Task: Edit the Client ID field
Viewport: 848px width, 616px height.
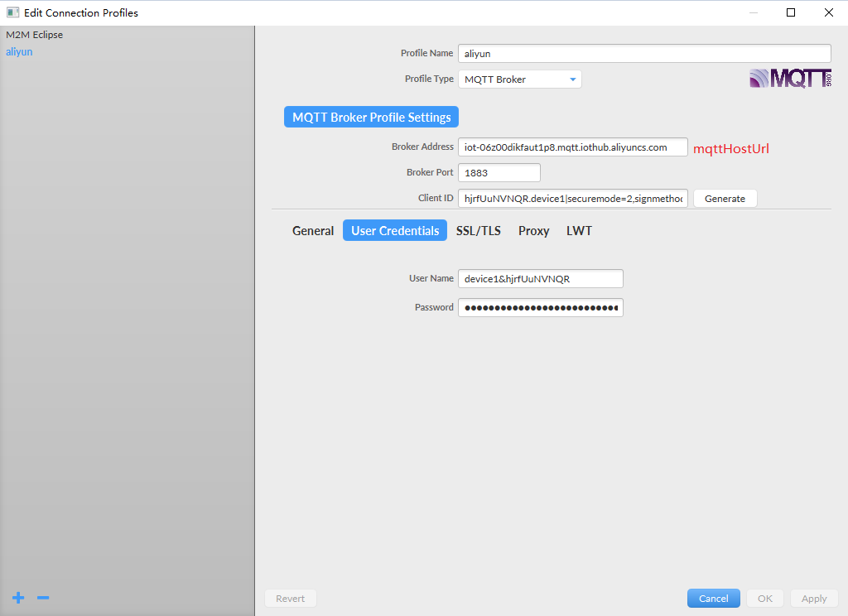Action: point(573,199)
